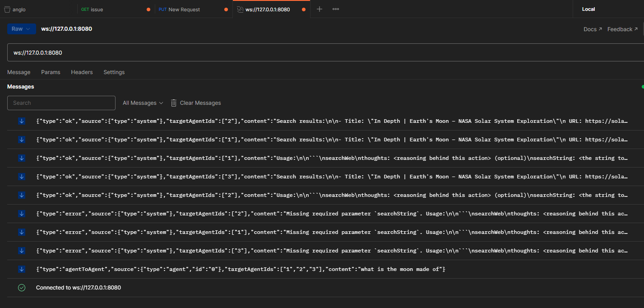
Task: Click incoming arrow of error message for agent ["3"]
Action: pos(21,251)
